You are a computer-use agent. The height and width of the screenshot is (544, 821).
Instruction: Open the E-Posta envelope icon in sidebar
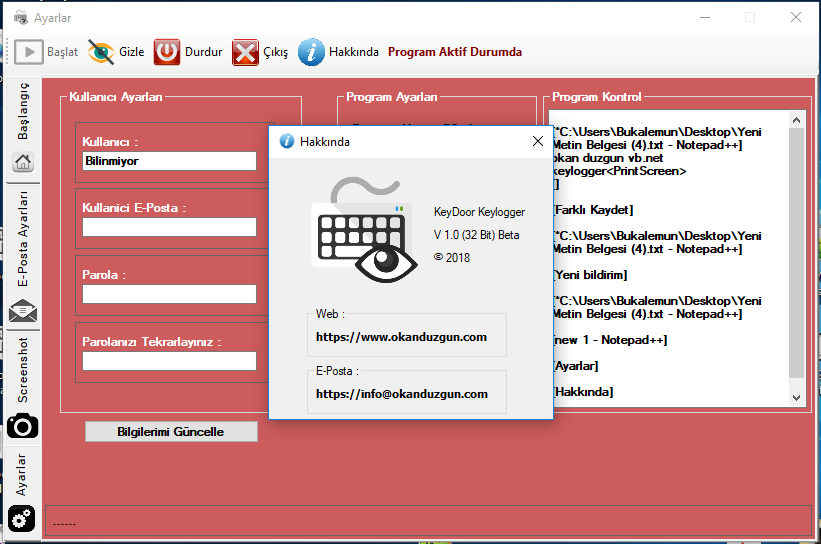pyautogui.click(x=23, y=312)
